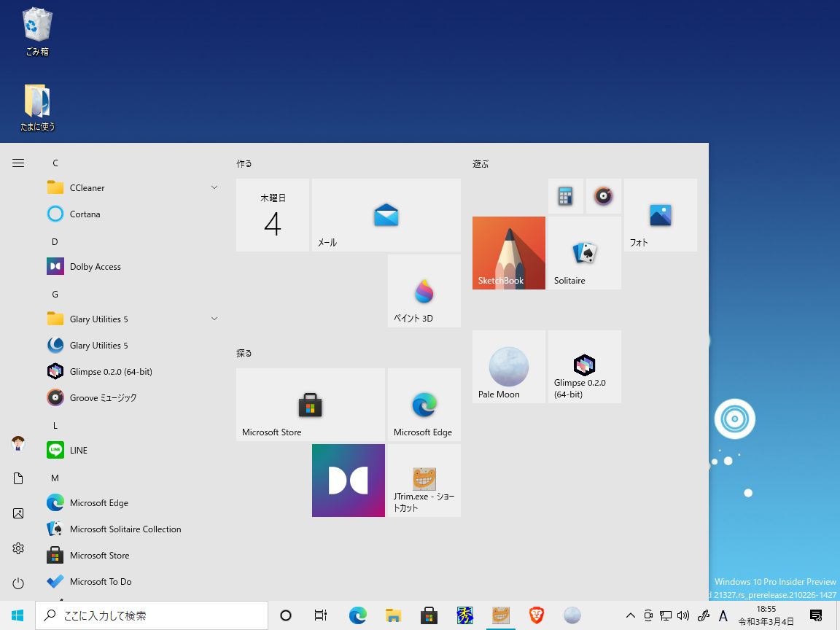Open the JTrim.exe shortcut tile
The width and height of the screenshot is (840, 630).
click(424, 481)
